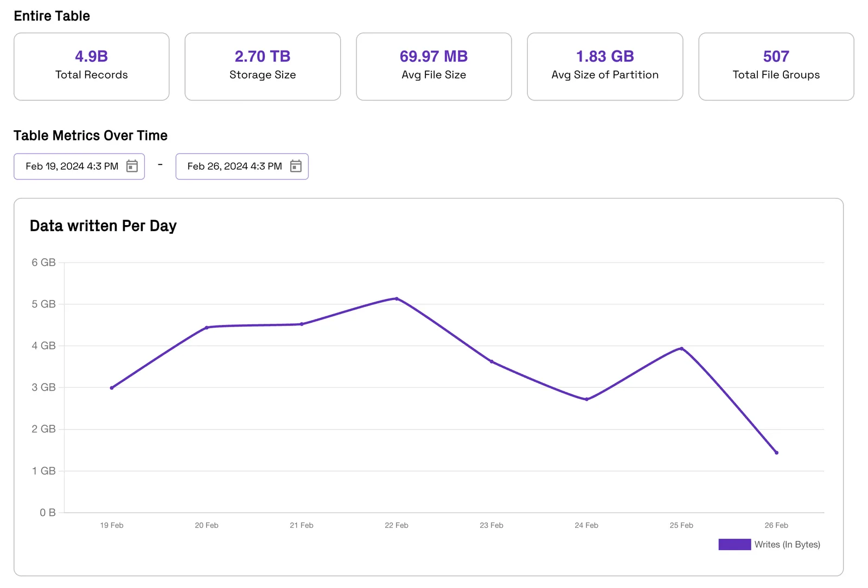Click the 20 Feb data point
Screen dimensions: 868x588
207,328
